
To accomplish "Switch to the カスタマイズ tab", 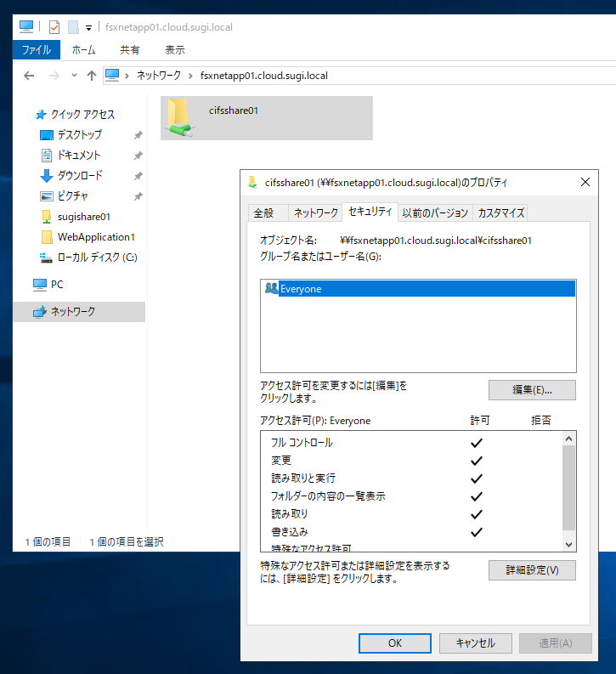I will tap(501, 212).
